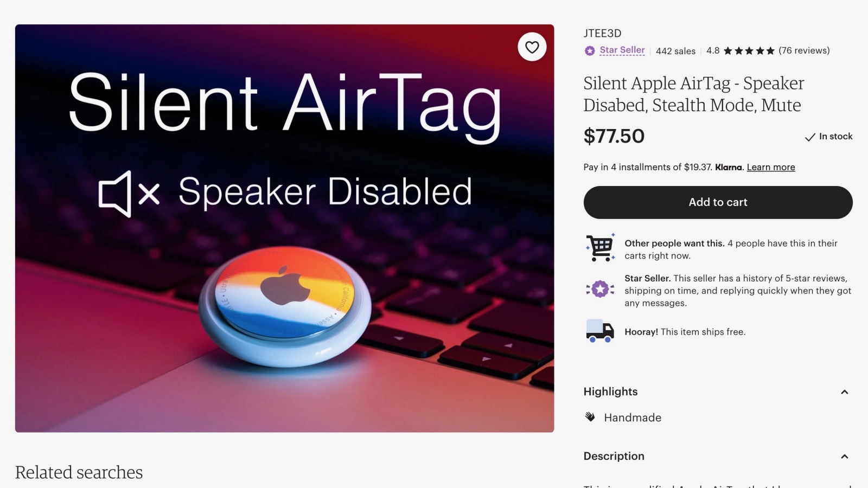Click the Star Seller rosette icon in seller info
868x488 pixels.
pos(600,290)
